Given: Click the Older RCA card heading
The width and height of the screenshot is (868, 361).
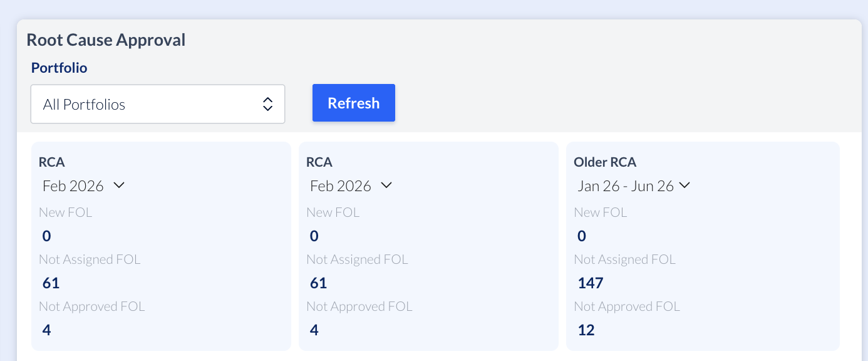Looking at the screenshot, I should pyautogui.click(x=605, y=162).
